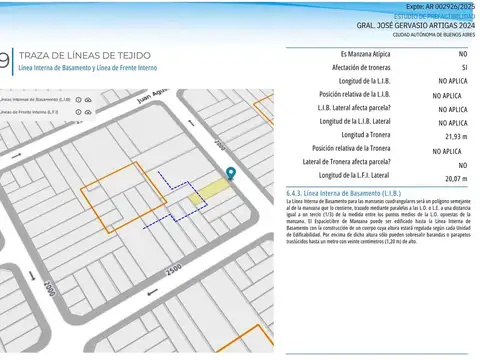480x360 pixels.
Task: Select the yellow highlighted parcel
Action: pyautogui.click(x=210, y=192)
